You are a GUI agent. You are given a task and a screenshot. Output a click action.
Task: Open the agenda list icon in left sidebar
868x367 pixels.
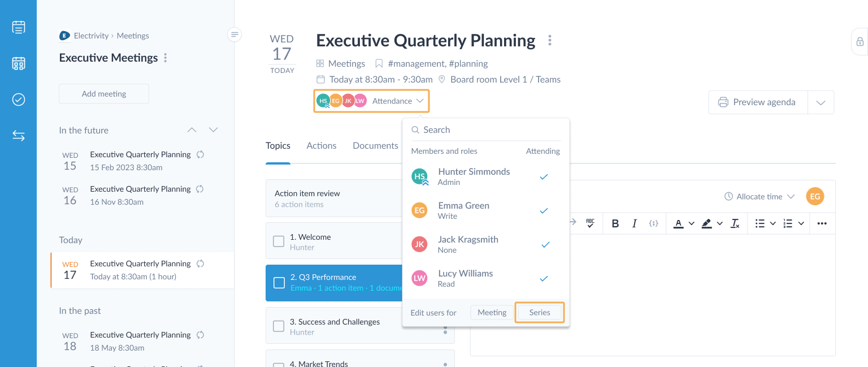[19, 27]
